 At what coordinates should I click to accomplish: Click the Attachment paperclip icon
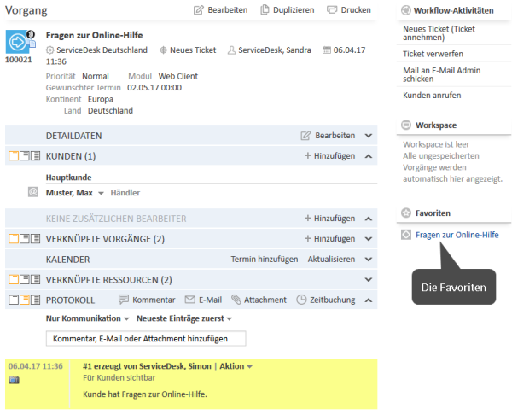point(236,300)
